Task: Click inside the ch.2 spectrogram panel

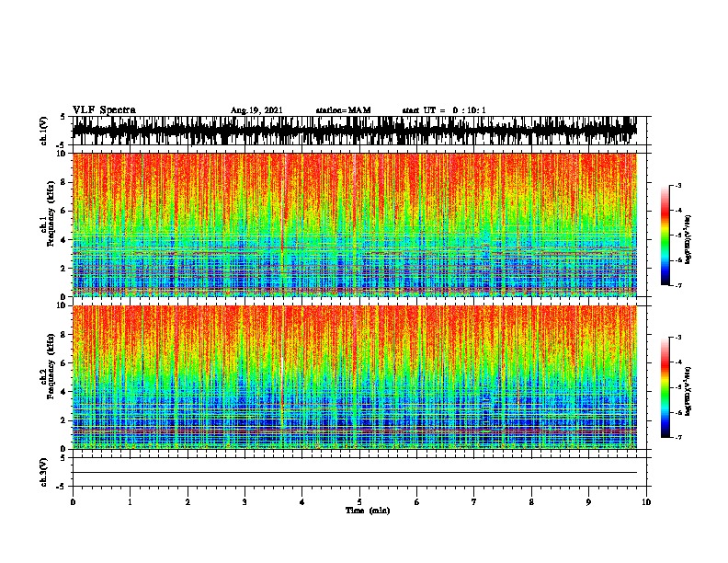Action: click(354, 377)
